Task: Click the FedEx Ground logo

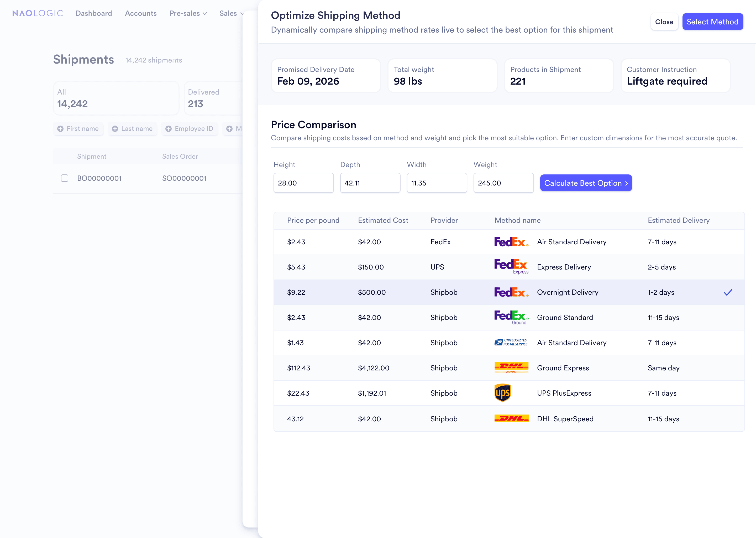Action: point(511,317)
